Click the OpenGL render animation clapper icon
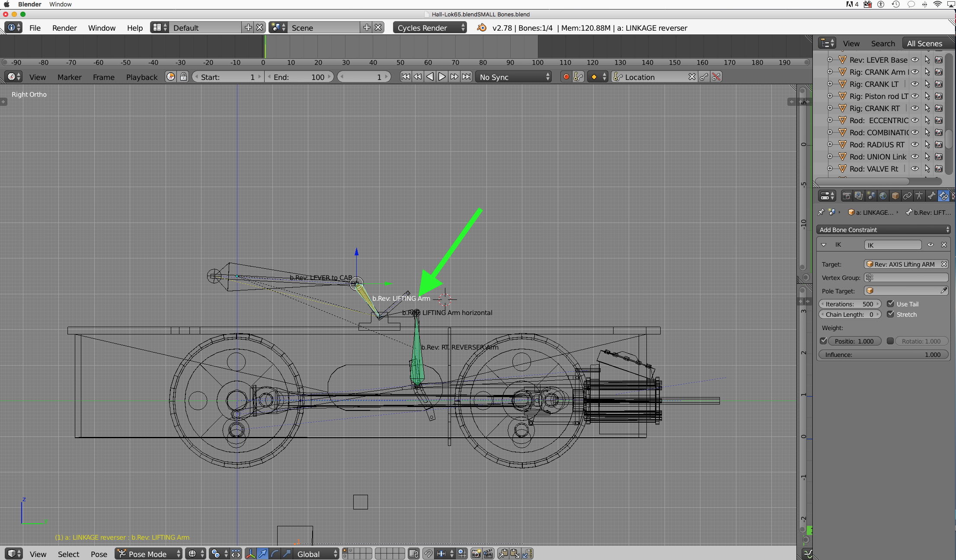Viewport: 956px width, 560px height. [x=488, y=554]
